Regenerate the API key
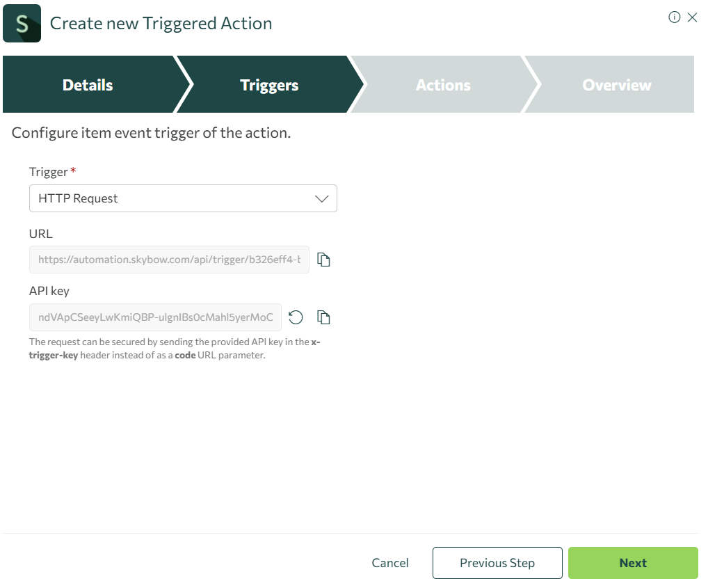708x588 pixels. (x=296, y=317)
